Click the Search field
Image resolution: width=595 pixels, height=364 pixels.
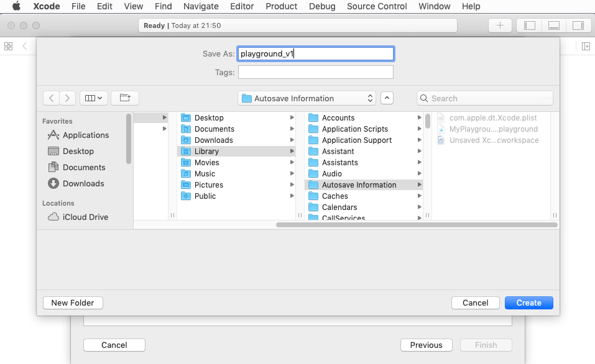484,98
